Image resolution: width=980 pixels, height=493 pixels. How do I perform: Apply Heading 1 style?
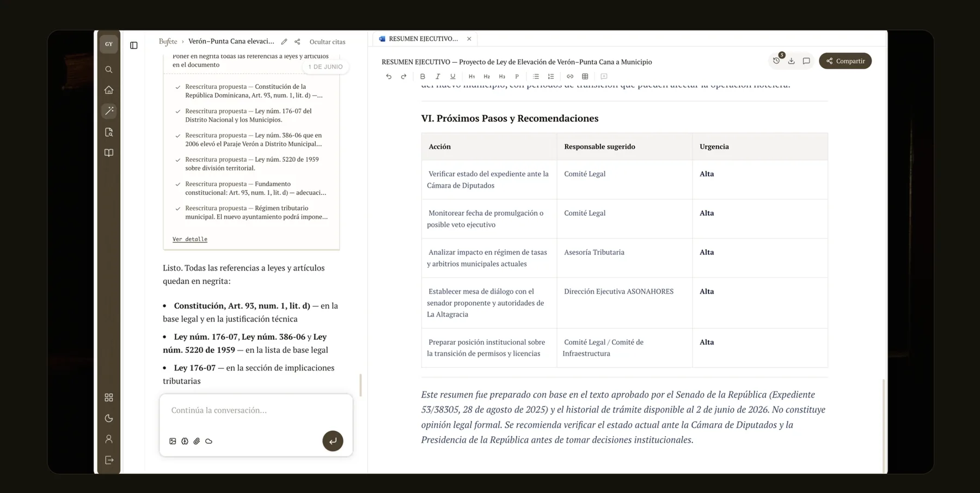coord(471,77)
